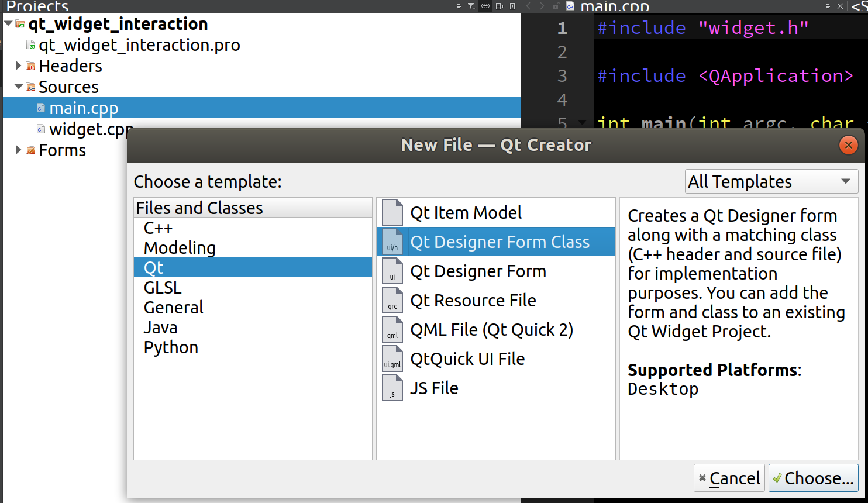The image size is (868, 503).
Task: Click the js file icon
Action: 392,388
